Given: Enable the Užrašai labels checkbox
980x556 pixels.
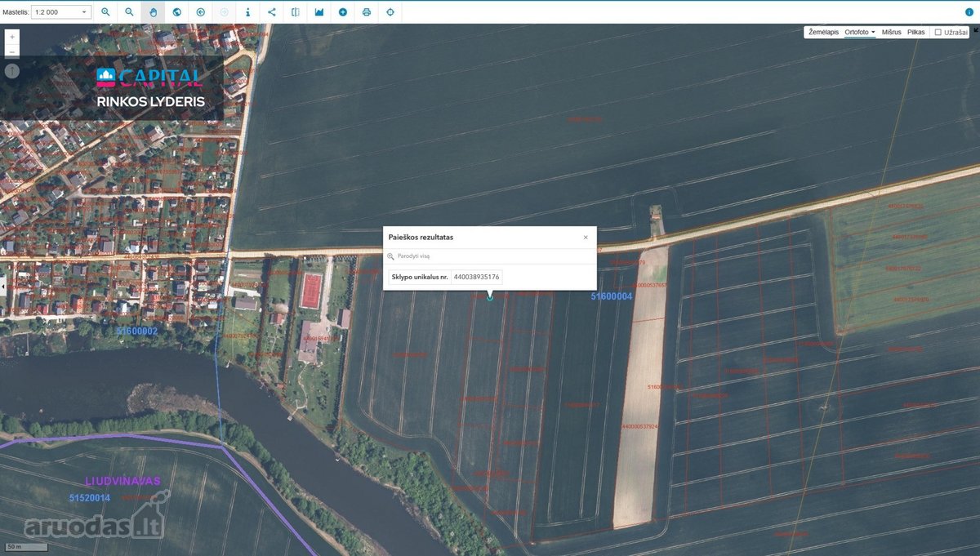Looking at the screenshot, I should (938, 33).
